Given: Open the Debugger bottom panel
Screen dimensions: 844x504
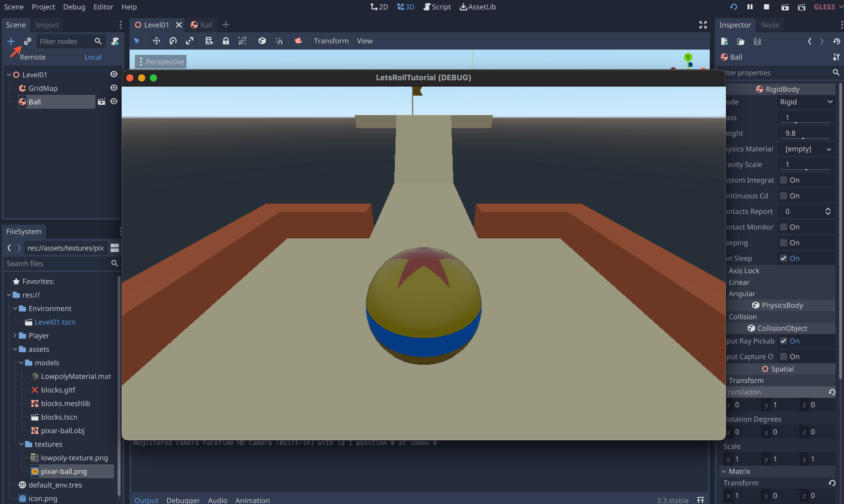Looking at the screenshot, I should 183,500.
